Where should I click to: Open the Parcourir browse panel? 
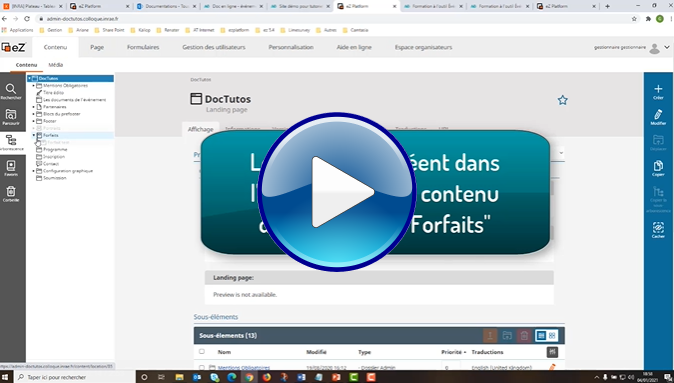pos(11,117)
